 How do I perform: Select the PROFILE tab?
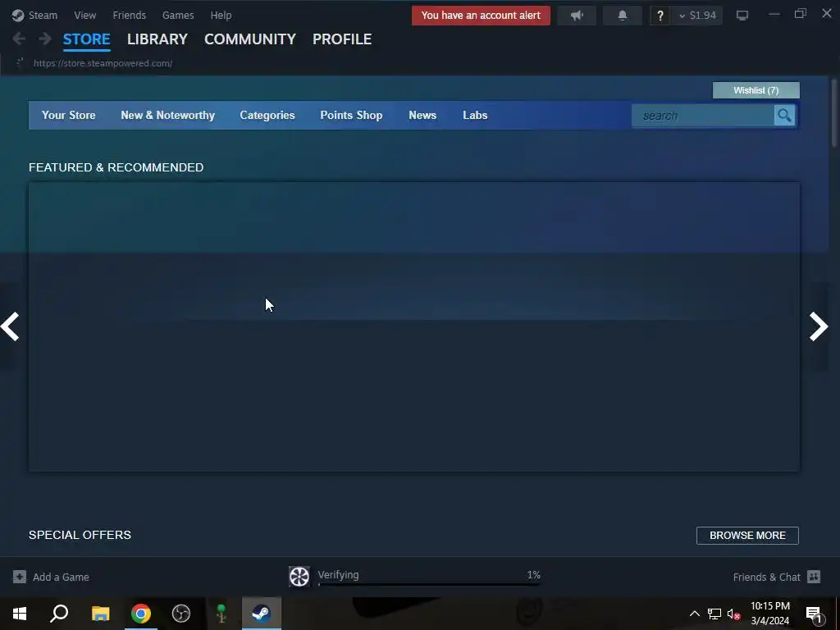point(342,39)
